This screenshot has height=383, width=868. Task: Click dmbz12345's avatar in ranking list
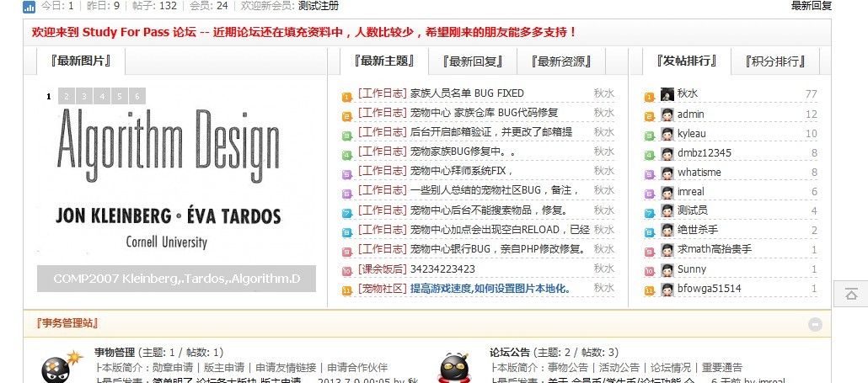tap(667, 153)
